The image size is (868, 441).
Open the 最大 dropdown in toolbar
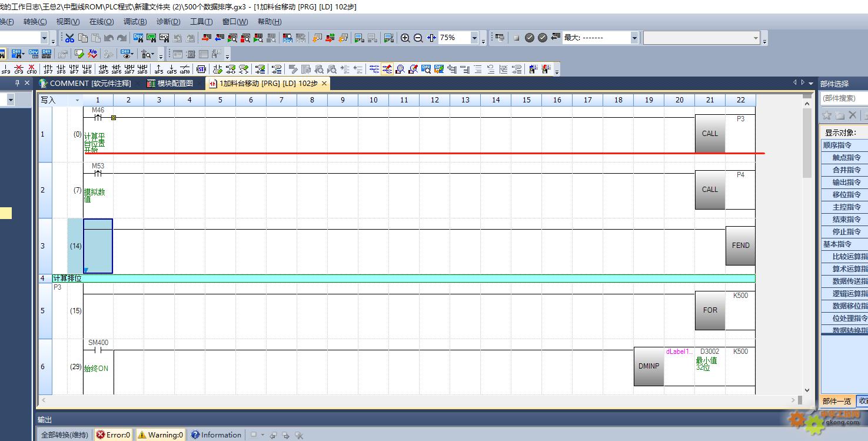[x=634, y=38]
